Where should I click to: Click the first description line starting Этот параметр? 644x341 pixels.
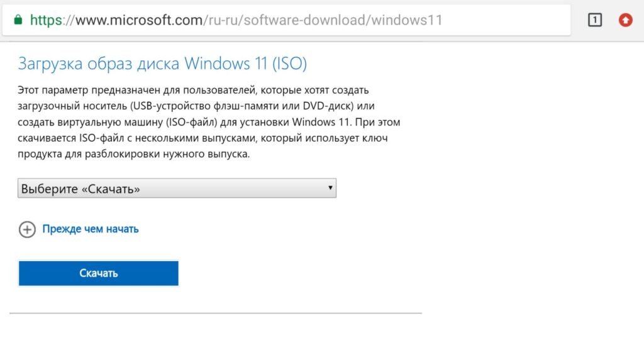click(x=193, y=90)
